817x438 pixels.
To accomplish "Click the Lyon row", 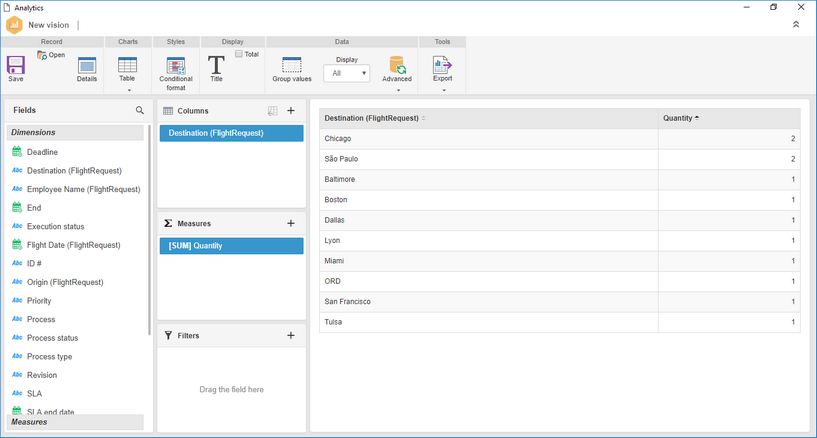I will point(560,240).
